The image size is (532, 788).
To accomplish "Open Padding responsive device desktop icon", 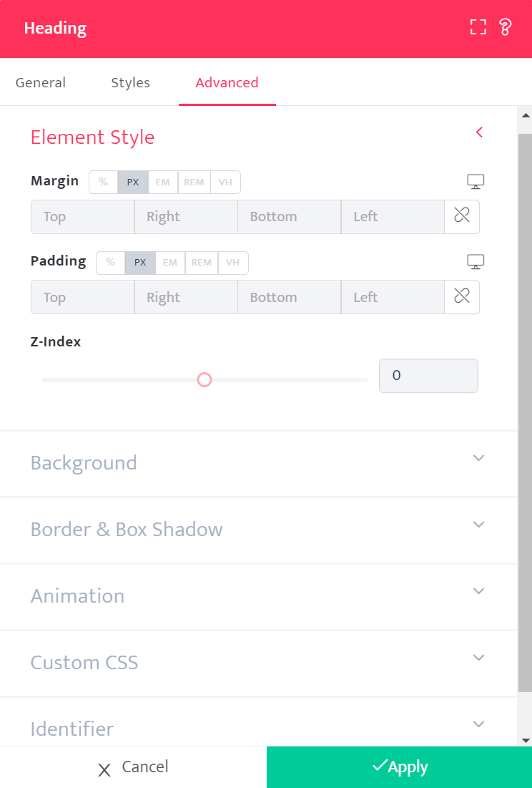I will click(476, 262).
